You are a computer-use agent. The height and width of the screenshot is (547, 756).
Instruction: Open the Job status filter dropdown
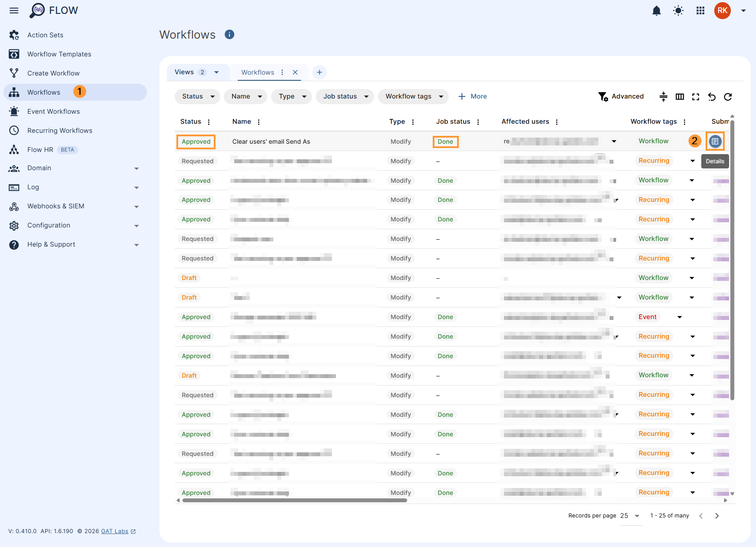pyautogui.click(x=345, y=96)
